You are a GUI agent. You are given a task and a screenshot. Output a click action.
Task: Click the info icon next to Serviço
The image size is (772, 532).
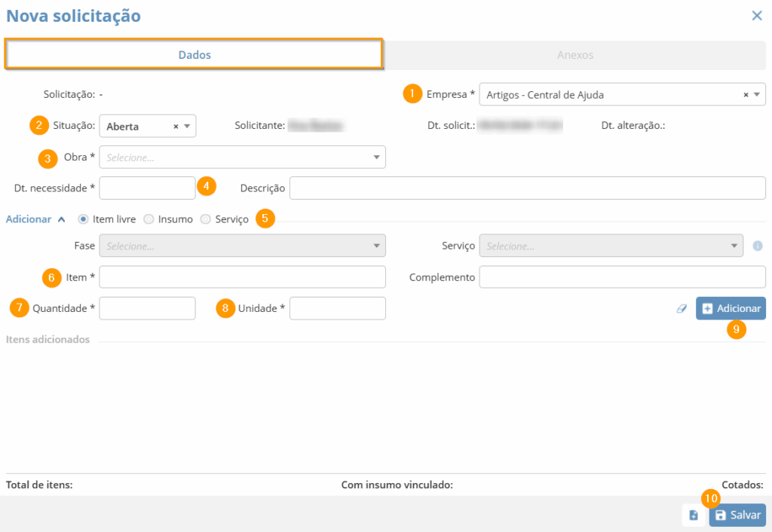(x=758, y=246)
